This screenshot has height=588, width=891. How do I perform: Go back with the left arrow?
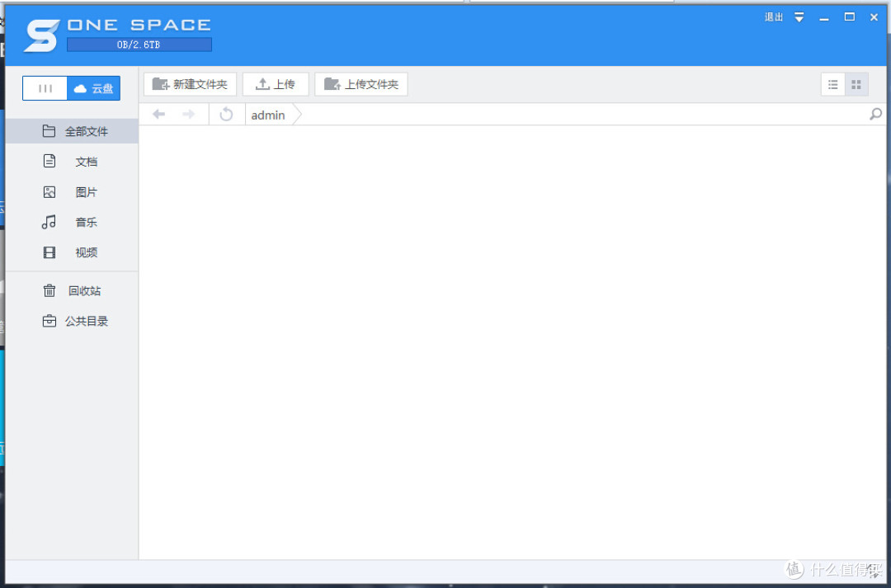coord(158,114)
